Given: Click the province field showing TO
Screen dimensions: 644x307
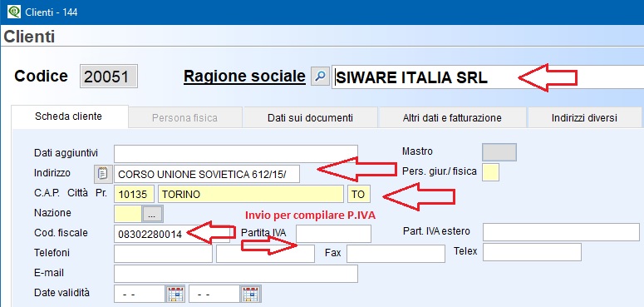Looking at the screenshot, I should click(x=358, y=194).
